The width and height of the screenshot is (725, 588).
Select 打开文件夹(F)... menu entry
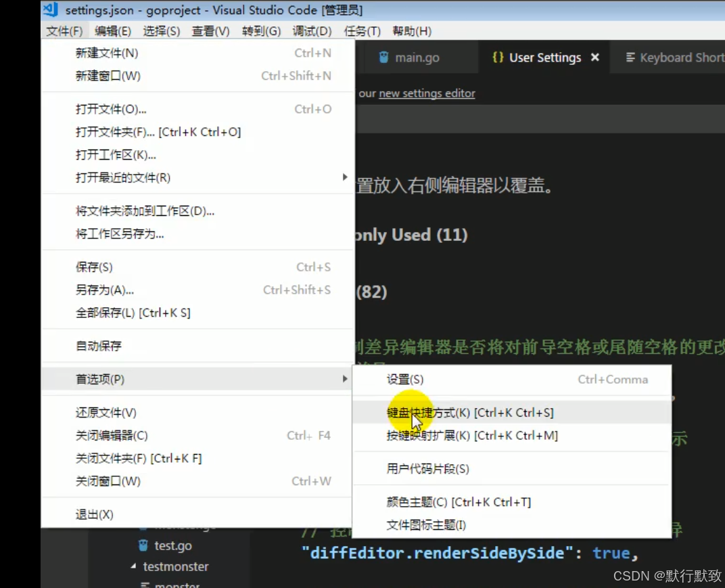pos(198,132)
